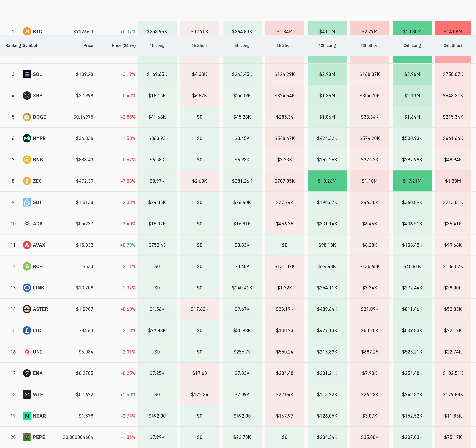
Task: Click BTC's $14.08M 24h Short cell
Action: 453,30
